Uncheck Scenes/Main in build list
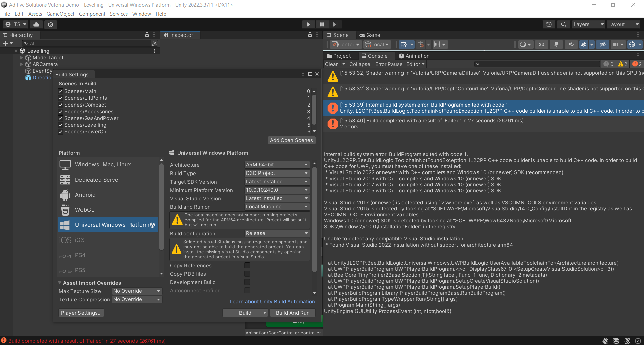The height and width of the screenshot is (345, 644). [61, 91]
